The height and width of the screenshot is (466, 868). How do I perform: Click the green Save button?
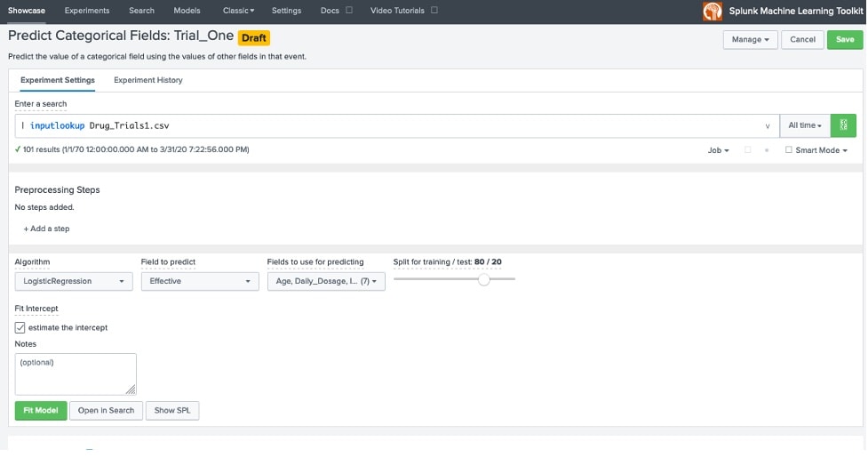point(845,39)
